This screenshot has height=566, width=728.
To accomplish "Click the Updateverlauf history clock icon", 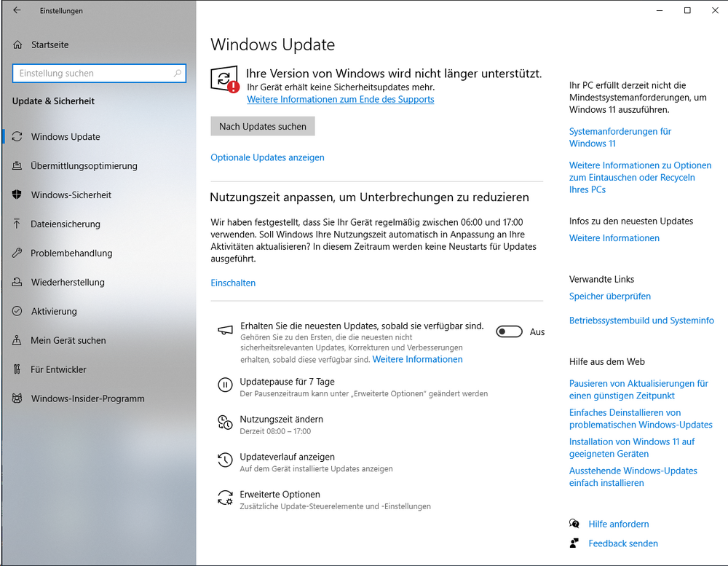I will point(225,460).
